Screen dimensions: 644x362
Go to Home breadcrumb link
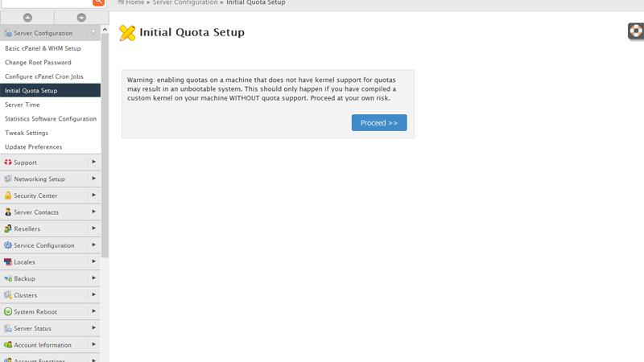[x=134, y=3]
